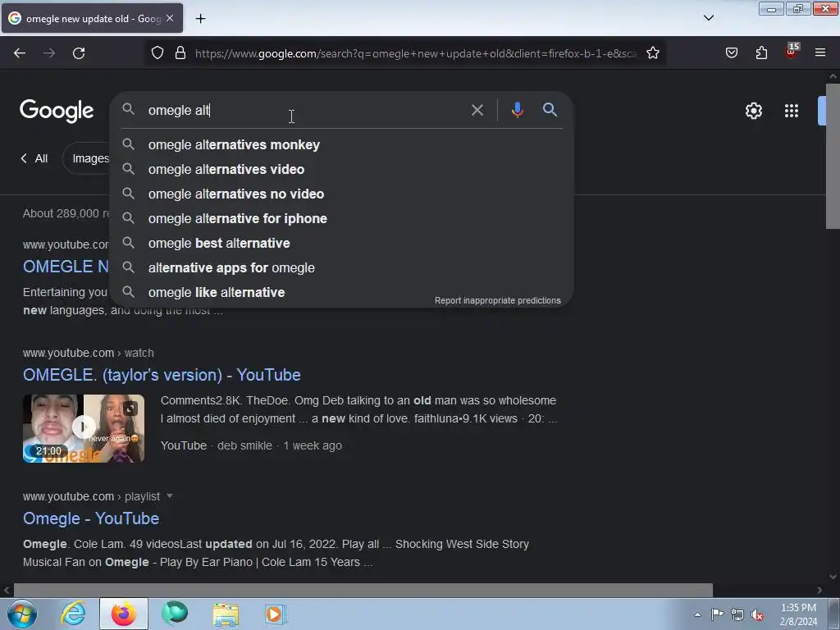The height and width of the screenshot is (630, 840).
Task: Click the forward navigation arrow
Action: pyautogui.click(x=49, y=53)
